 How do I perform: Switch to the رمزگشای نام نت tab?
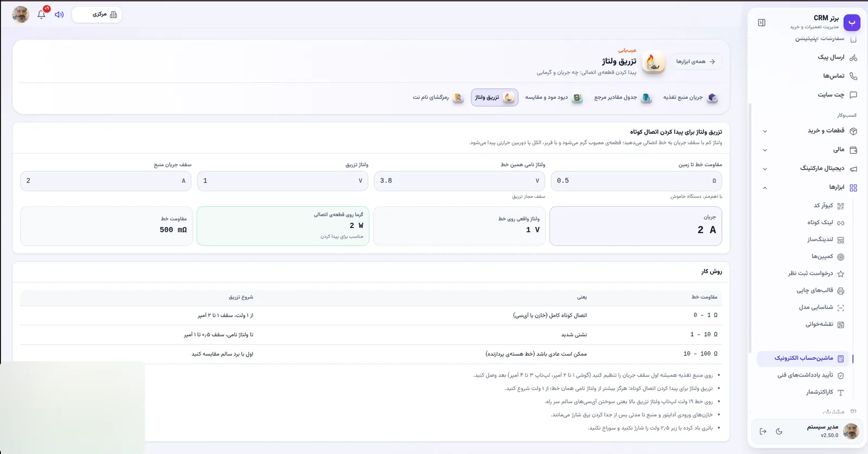(438, 98)
